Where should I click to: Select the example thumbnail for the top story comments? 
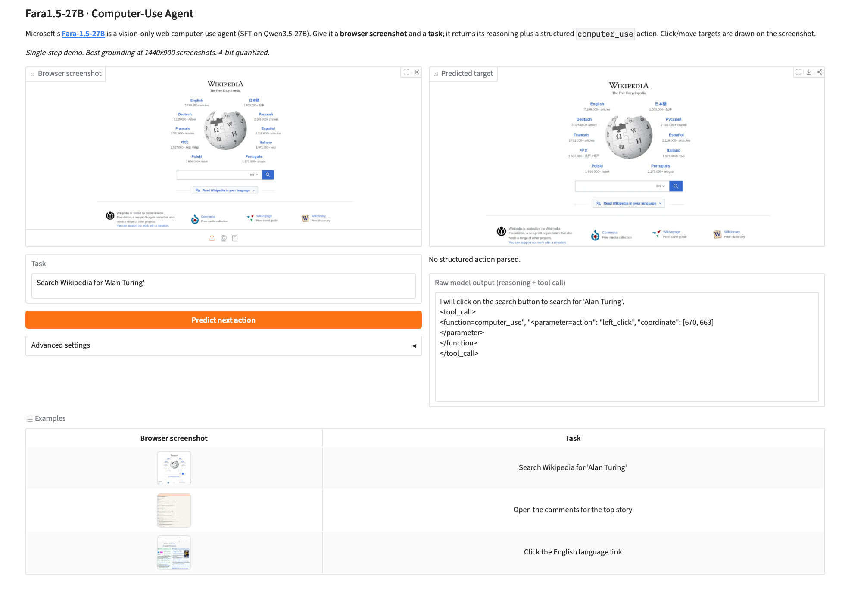pos(174,510)
